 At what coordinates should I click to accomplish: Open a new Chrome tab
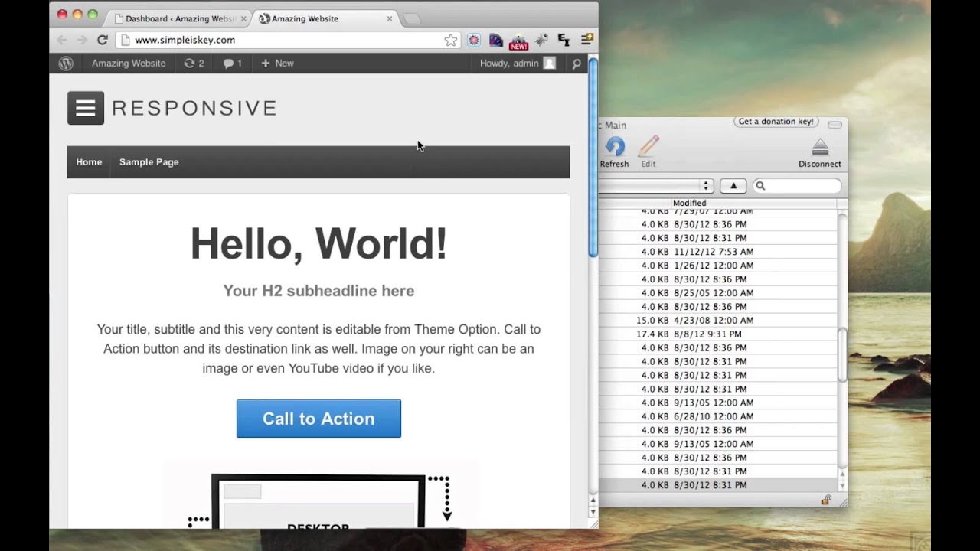(412, 19)
